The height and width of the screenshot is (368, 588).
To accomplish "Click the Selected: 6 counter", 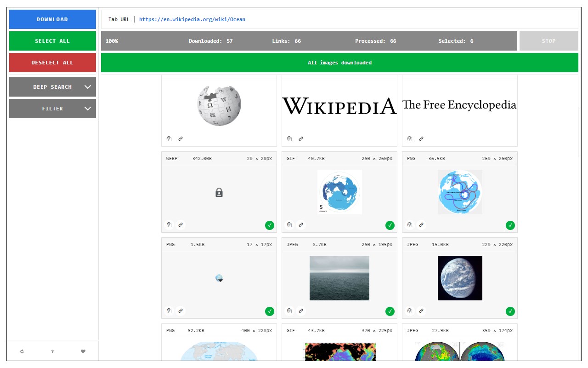I will (456, 41).
